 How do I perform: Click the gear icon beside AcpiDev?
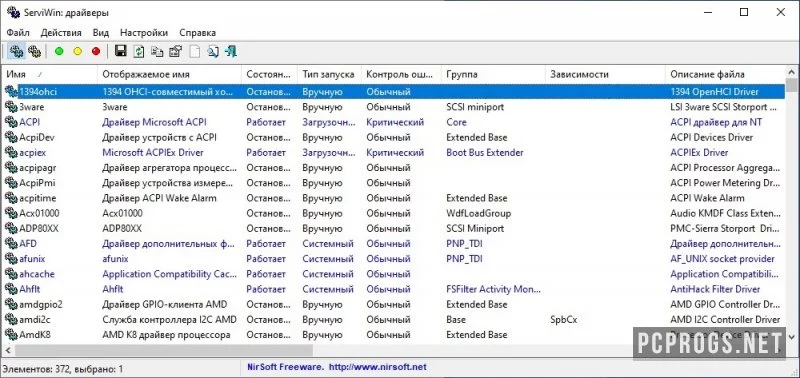tap(11, 137)
